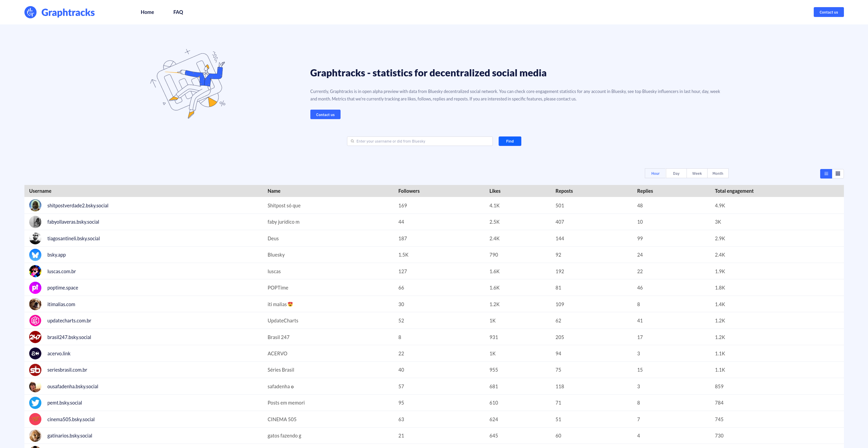Open ousafadenha.bsky.social username link
868x448 pixels.
(73, 387)
